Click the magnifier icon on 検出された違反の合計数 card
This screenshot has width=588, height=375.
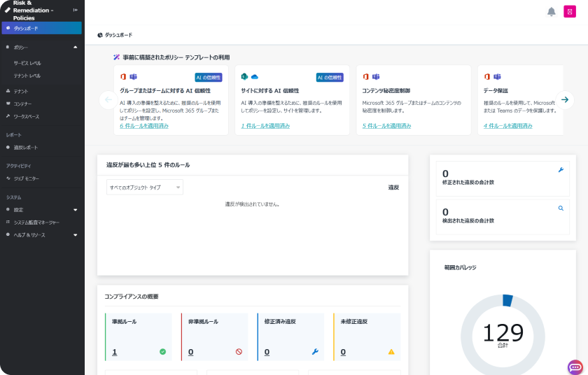561,208
